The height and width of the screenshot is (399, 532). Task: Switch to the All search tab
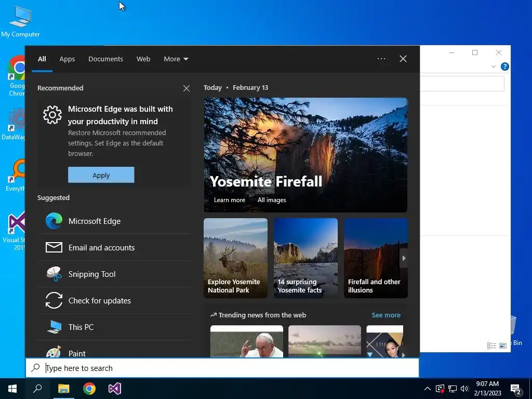pos(42,59)
